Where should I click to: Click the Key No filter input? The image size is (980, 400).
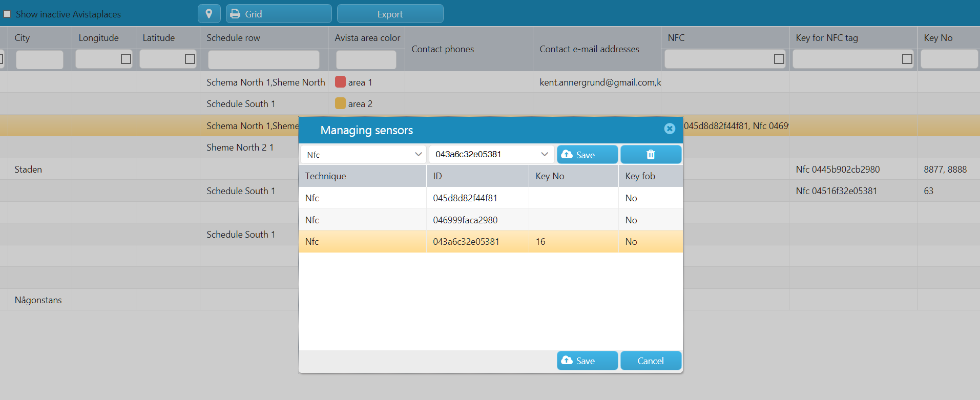click(x=949, y=59)
